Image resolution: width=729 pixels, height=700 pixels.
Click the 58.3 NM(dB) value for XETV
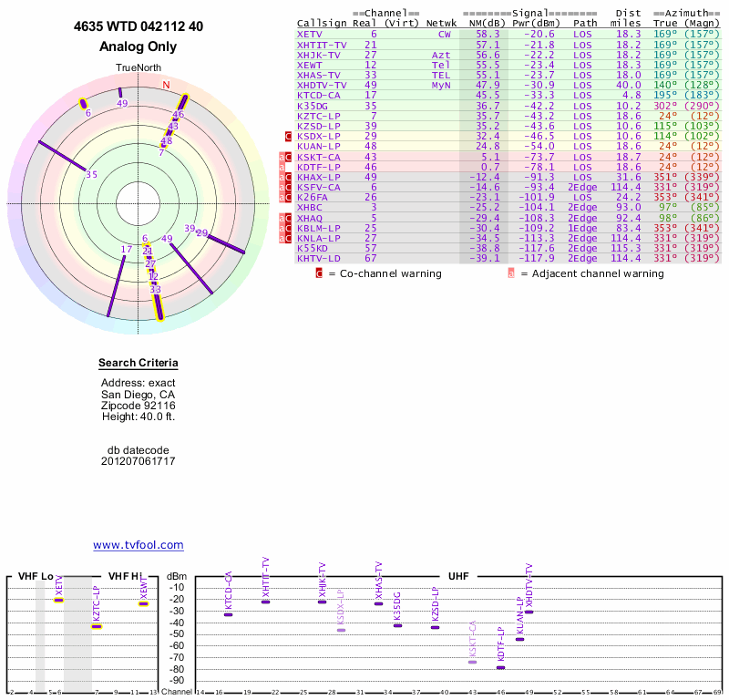point(488,34)
